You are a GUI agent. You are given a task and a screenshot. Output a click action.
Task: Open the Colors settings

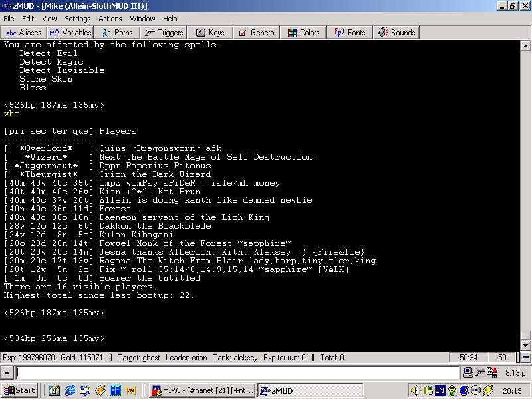coord(303,33)
